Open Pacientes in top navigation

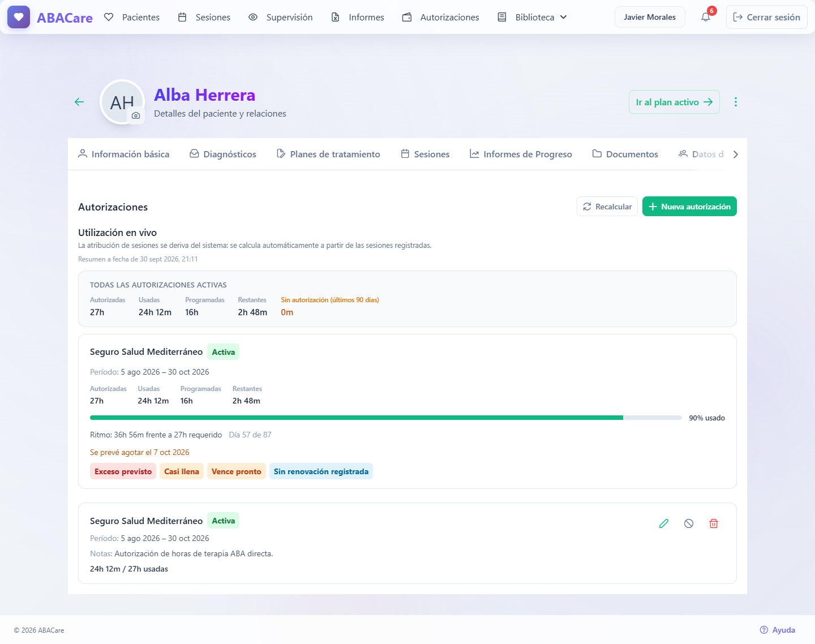coord(132,17)
